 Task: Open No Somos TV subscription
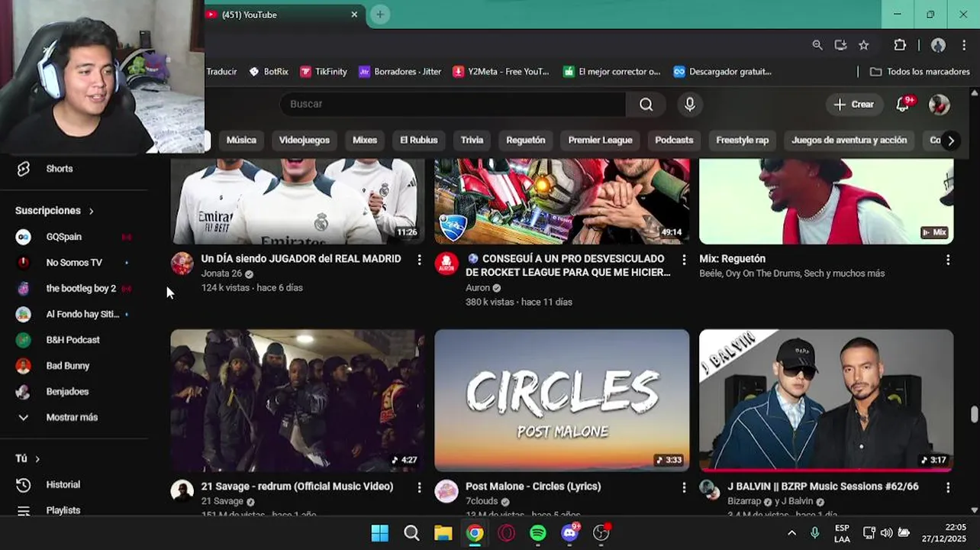(74, 263)
